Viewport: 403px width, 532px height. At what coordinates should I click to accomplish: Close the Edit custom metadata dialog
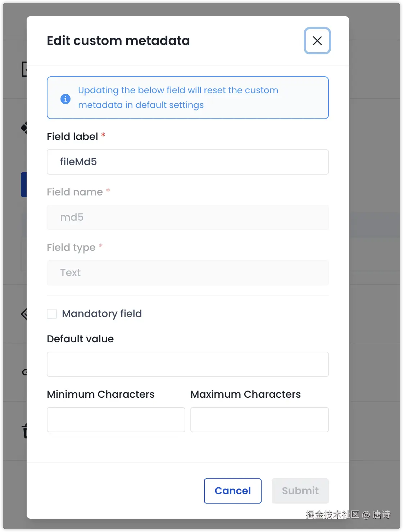click(x=317, y=41)
